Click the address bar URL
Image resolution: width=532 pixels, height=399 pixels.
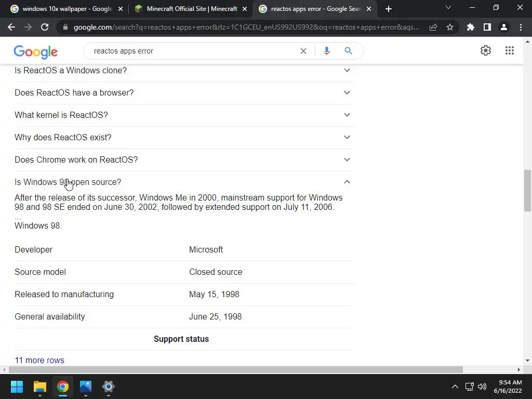click(x=246, y=27)
